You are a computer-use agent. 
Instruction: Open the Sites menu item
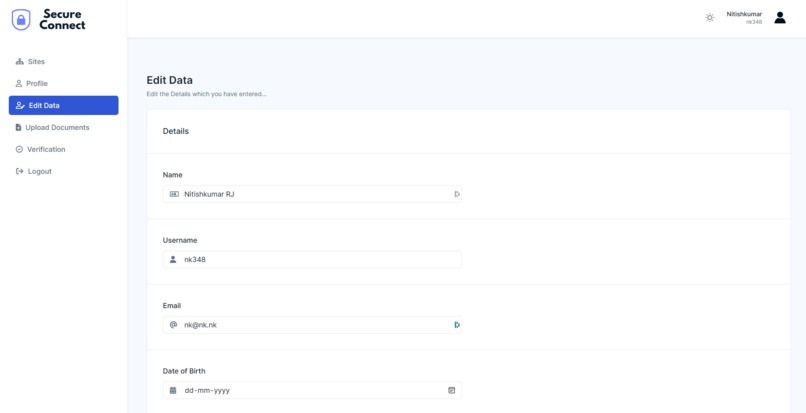[x=64, y=62]
